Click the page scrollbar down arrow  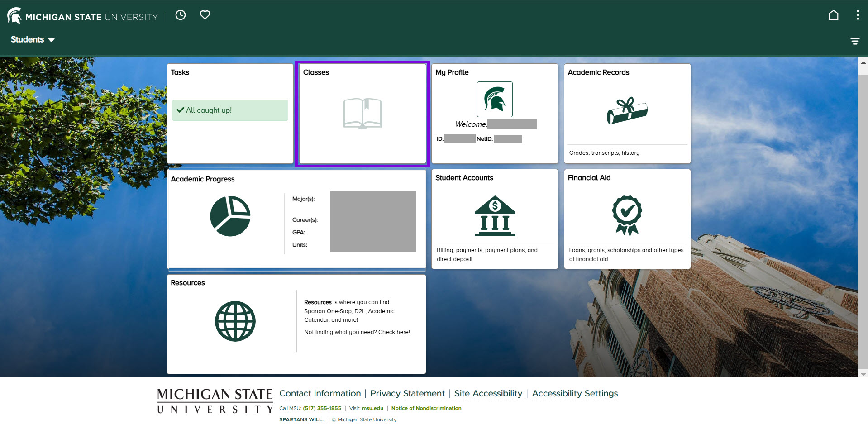click(862, 374)
